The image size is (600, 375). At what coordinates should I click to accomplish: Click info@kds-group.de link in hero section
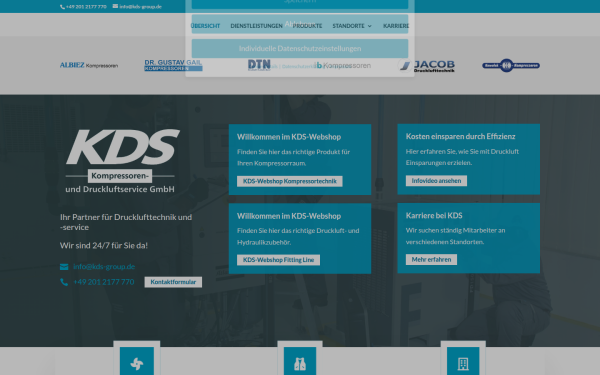coord(104,267)
